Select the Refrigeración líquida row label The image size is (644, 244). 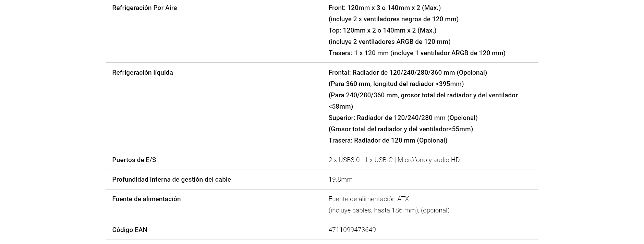point(143,73)
